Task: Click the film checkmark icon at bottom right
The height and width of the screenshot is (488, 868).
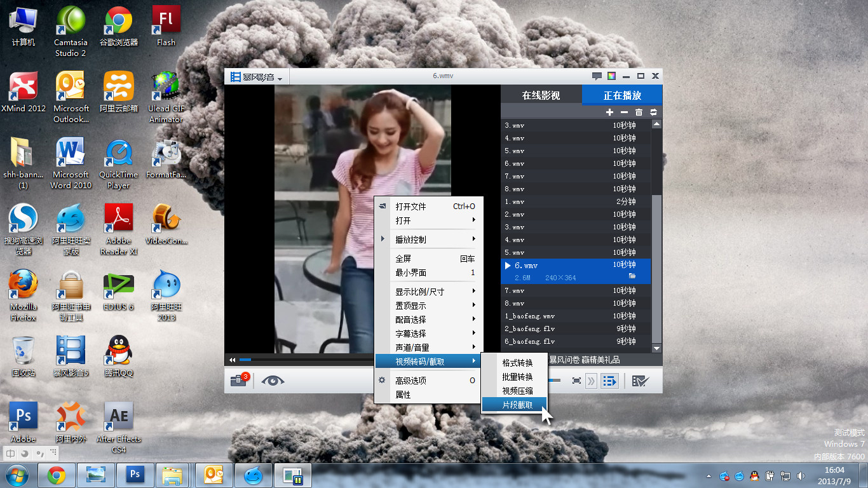Action: click(640, 381)
